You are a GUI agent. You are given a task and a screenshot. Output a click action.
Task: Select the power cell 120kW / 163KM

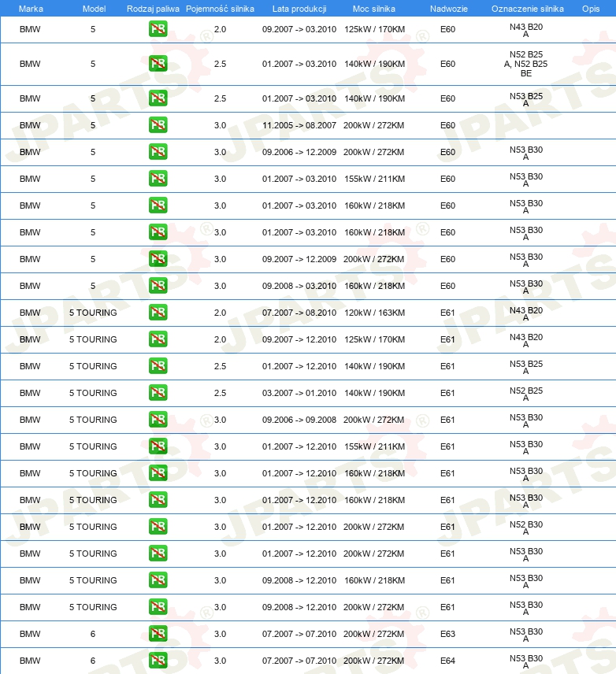(374, 313)
